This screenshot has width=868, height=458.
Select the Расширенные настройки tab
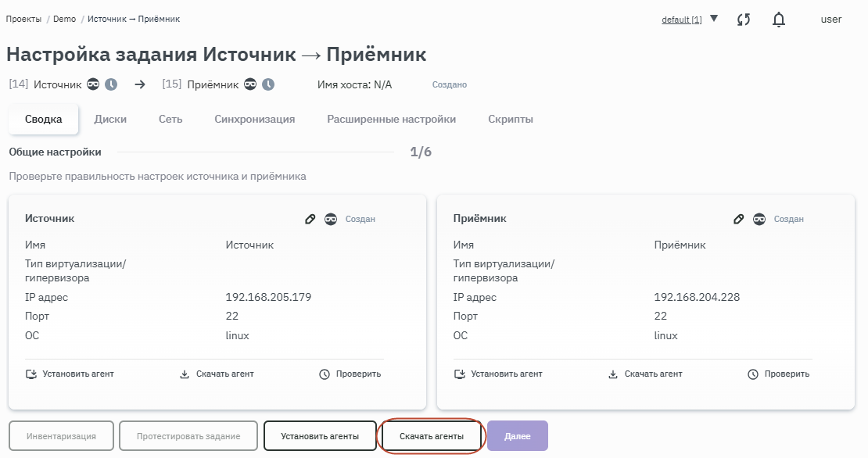click(x=391, y=120)
